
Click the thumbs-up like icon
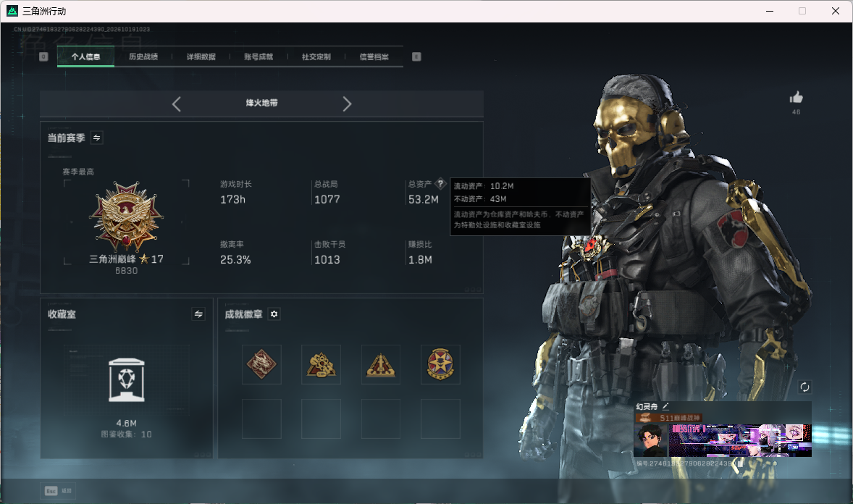(x=797, y=98)
